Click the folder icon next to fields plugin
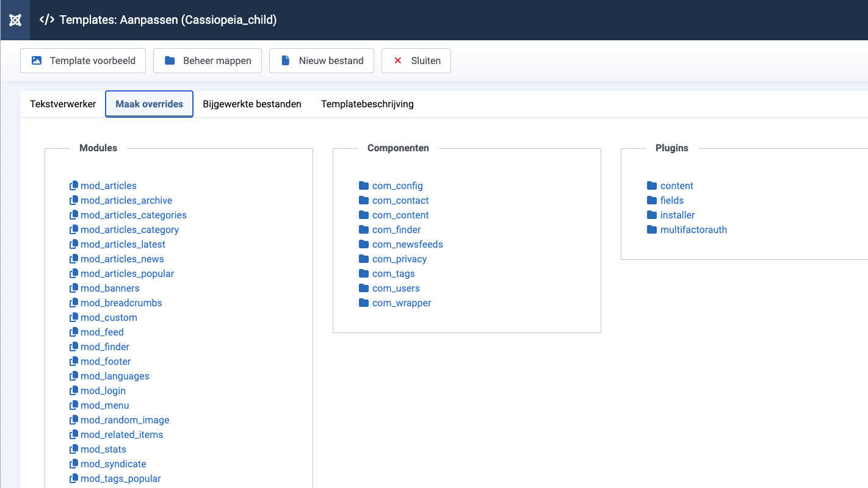 click(652, 200)
